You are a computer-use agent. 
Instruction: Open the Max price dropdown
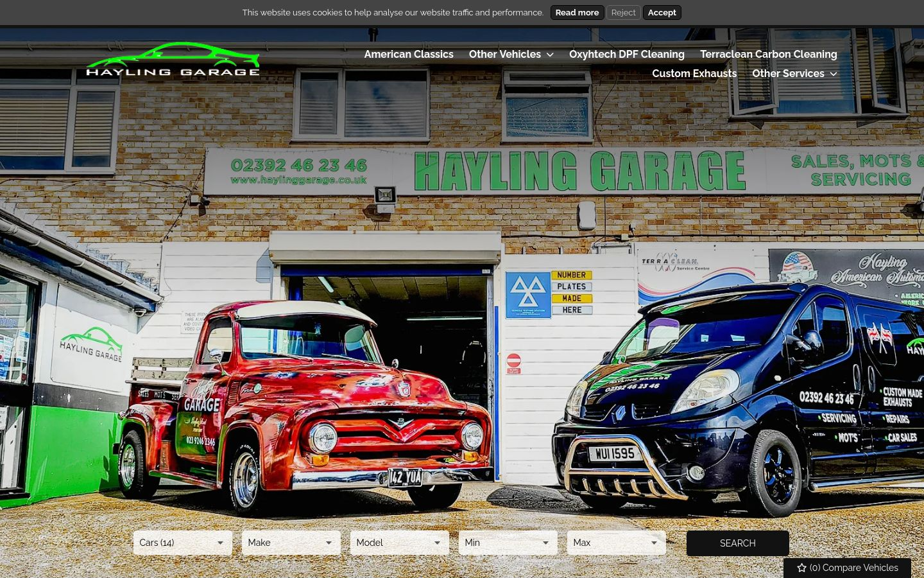(617, 543)
